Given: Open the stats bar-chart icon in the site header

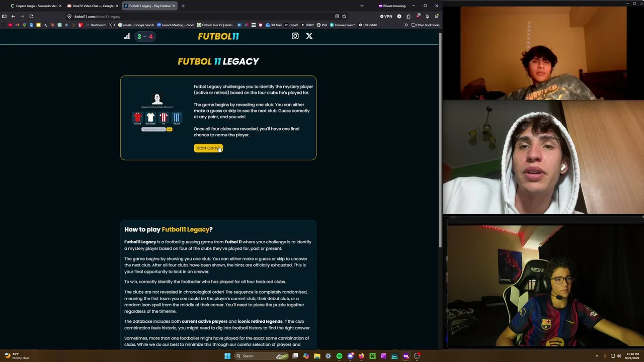Looking at the screenshot, I should [x=127, y=36].
